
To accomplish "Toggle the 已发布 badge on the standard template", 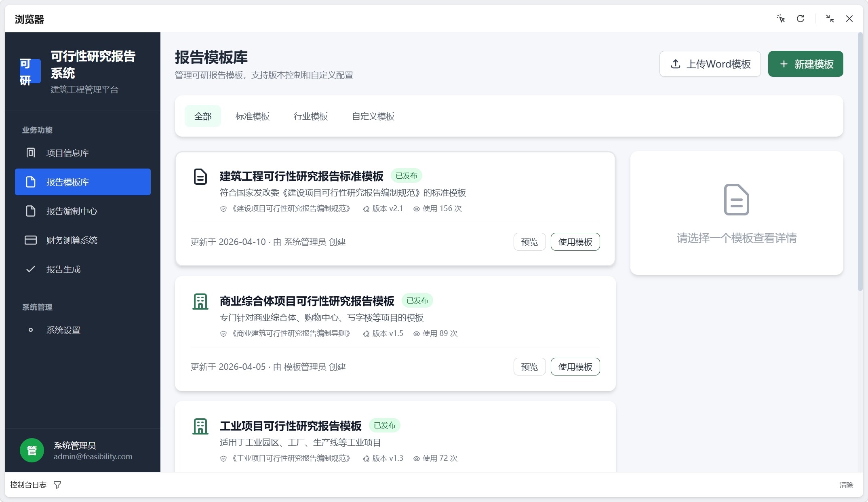I will coord(406,176).
